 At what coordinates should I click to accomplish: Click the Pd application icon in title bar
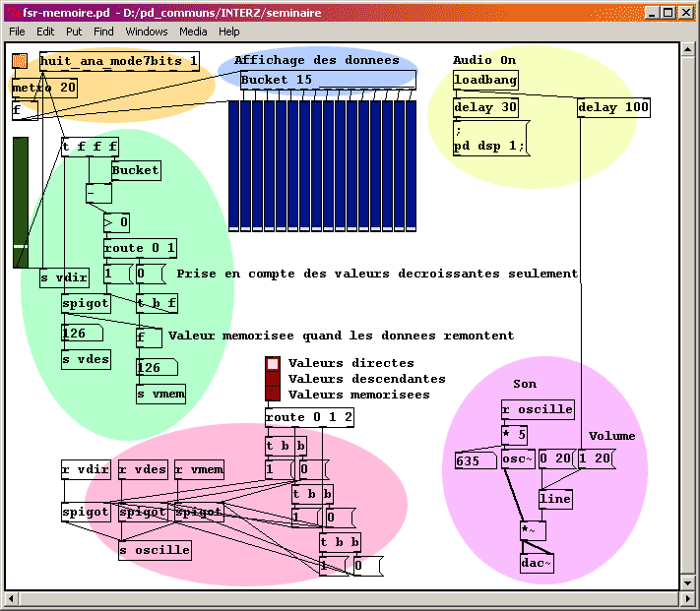(13, 13)
